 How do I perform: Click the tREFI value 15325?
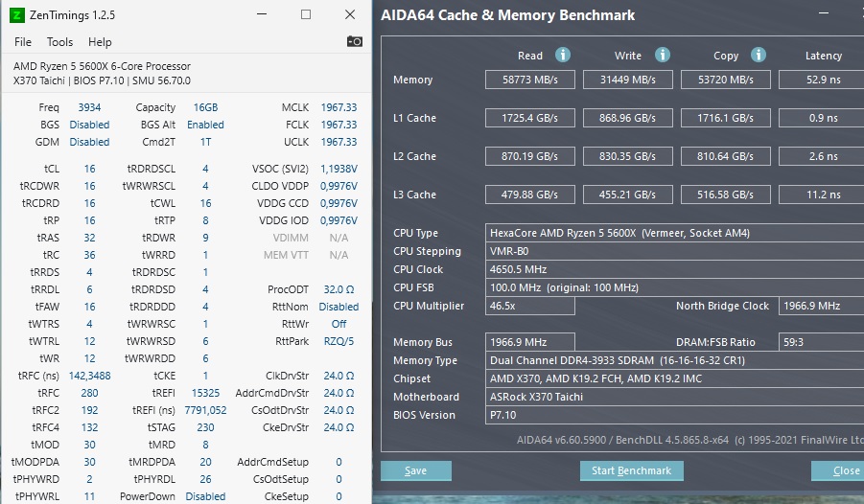(x=205, y=393)
